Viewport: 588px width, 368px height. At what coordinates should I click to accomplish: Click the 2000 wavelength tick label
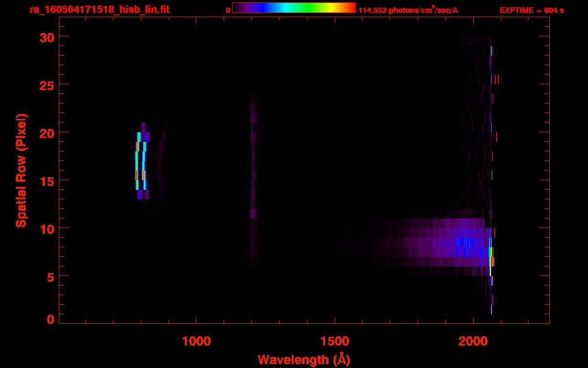click(x=473, y=341)
